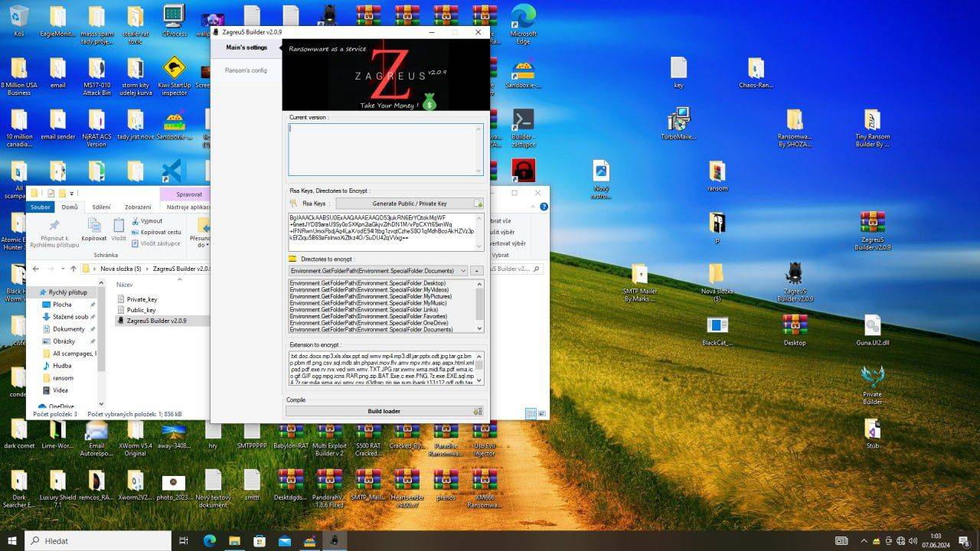The height and width of the screenshot is (551, 980).
Task: Select the Nový textový dokument desktop icon
Action: click(x=213, y=488)
